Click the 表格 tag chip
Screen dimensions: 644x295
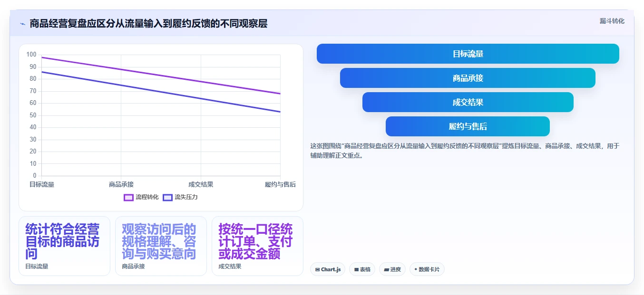362,269
